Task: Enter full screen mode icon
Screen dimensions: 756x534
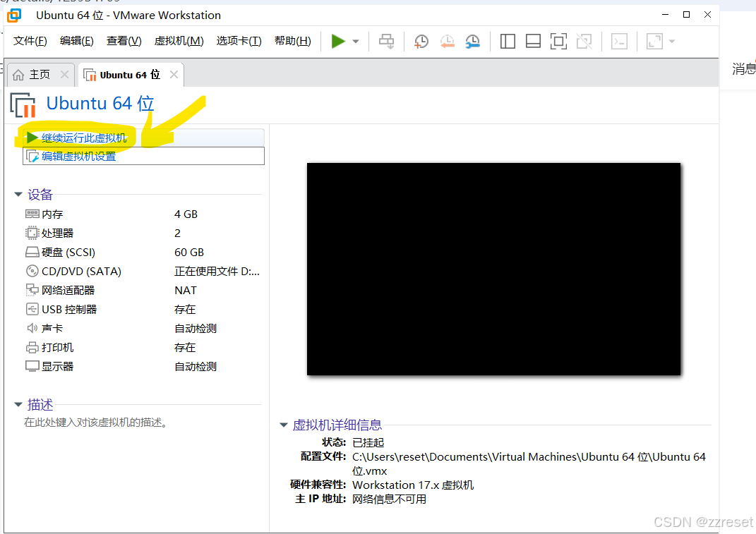Action: coord(558,42)
